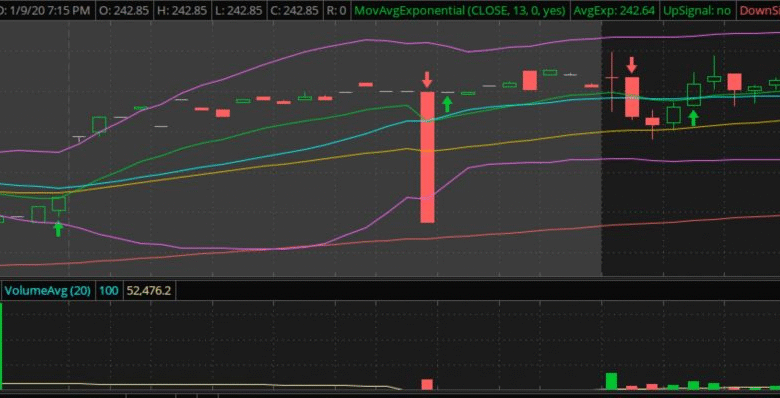The height and width of the screenshot is (398, 780).
Task: Click the VolumeAvg (20) study label
Action: tap(47, 291)
